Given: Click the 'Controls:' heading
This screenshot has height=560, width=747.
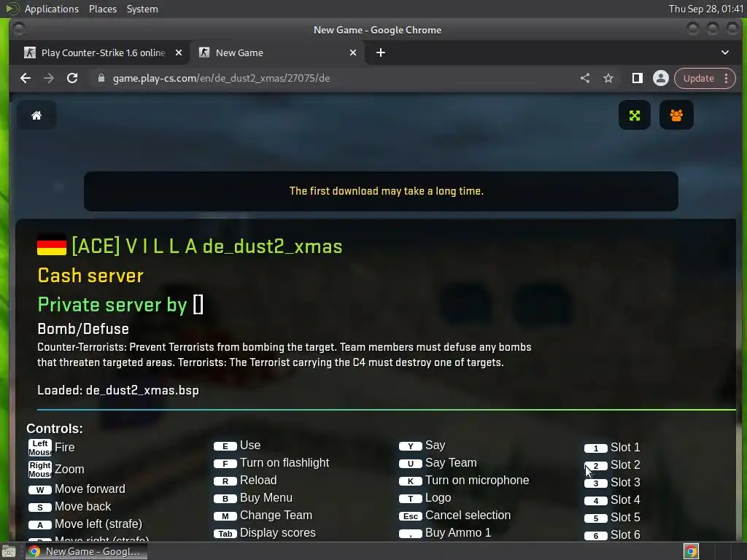Looking at the screenshot, I should click(55, 429).
